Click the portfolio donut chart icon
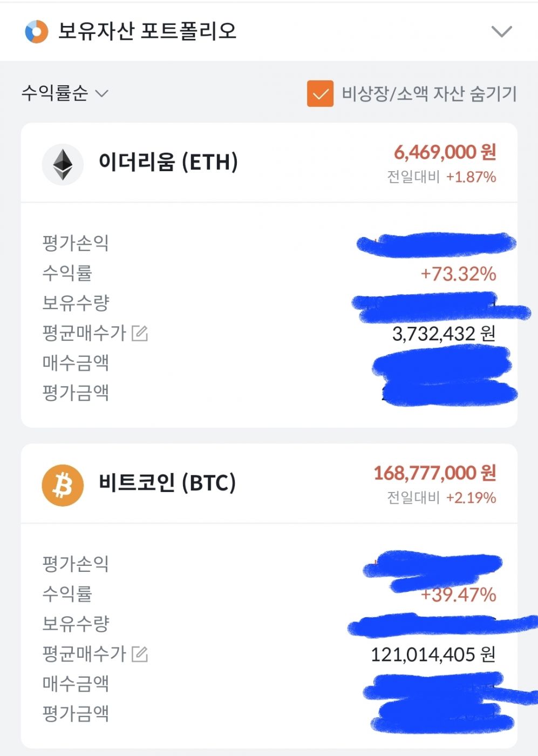The height and width of the screenshot is (756, 538). point(36,31)
